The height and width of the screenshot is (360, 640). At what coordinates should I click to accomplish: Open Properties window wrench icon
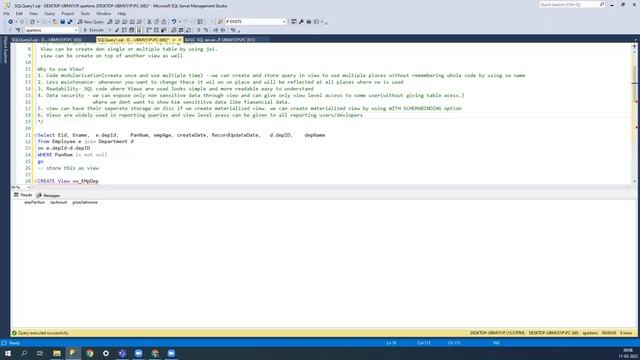(301, 22)
